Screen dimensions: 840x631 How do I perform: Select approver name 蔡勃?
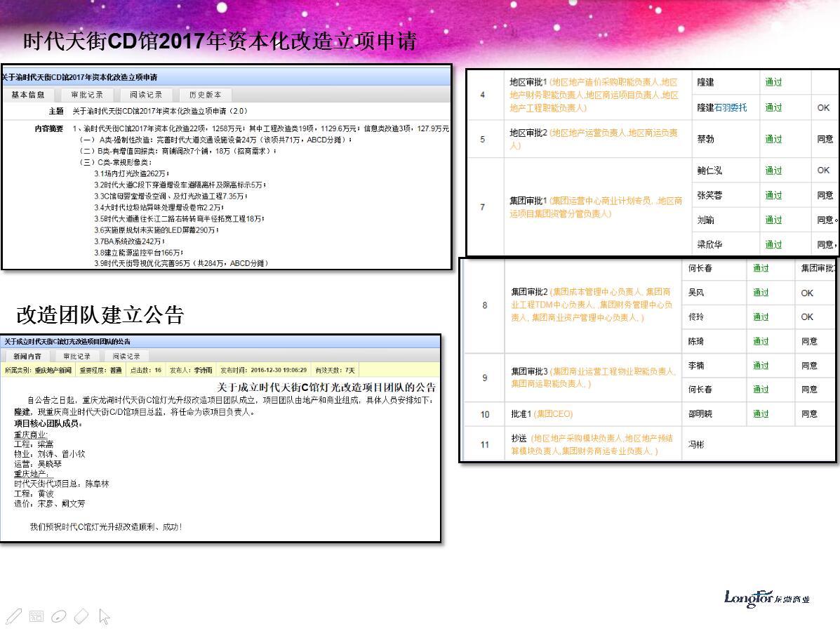705,139
